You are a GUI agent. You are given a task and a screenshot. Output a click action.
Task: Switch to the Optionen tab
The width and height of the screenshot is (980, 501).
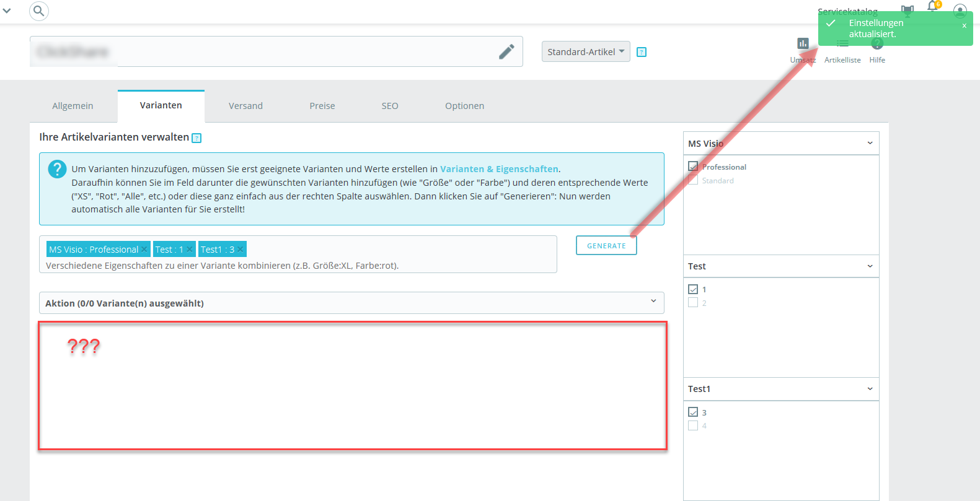coord(465,106)
